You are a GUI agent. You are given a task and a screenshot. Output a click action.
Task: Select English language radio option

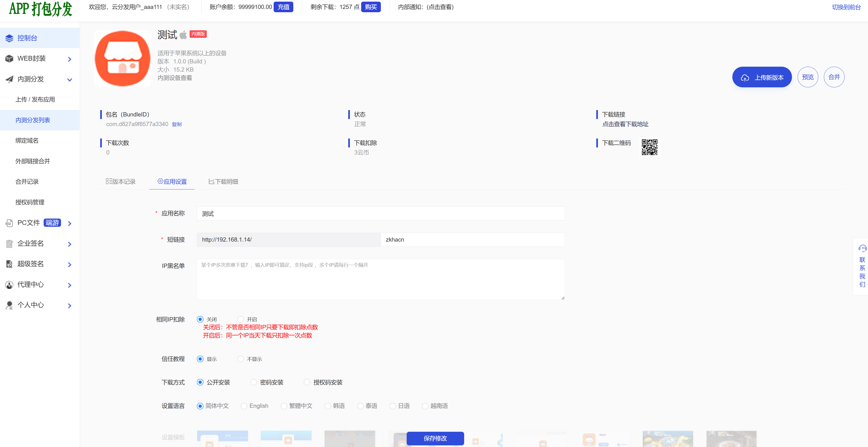tap(244, 406)
